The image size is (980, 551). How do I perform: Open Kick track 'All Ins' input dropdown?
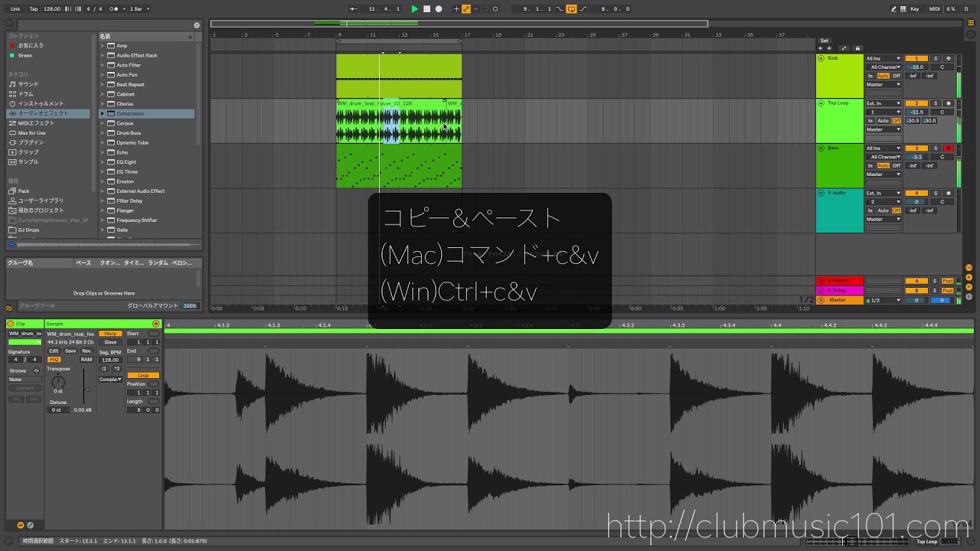pyautogui.click(x=884, y=58)
